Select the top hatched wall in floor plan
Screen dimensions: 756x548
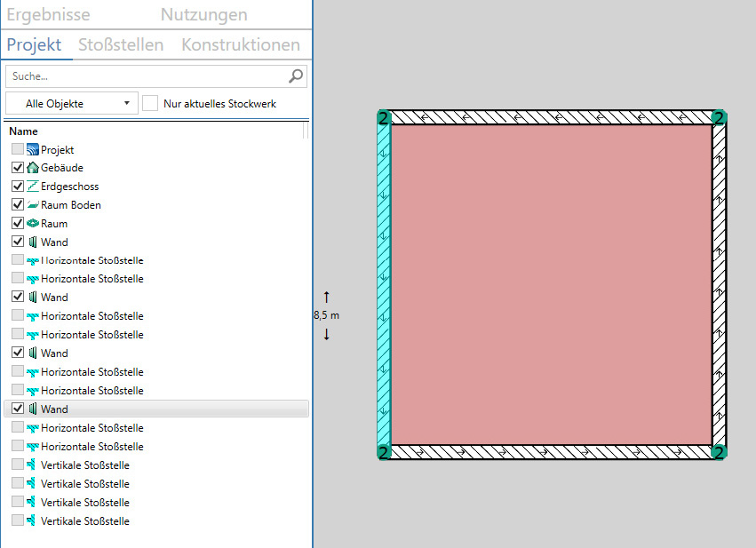(x=551, y=117)
